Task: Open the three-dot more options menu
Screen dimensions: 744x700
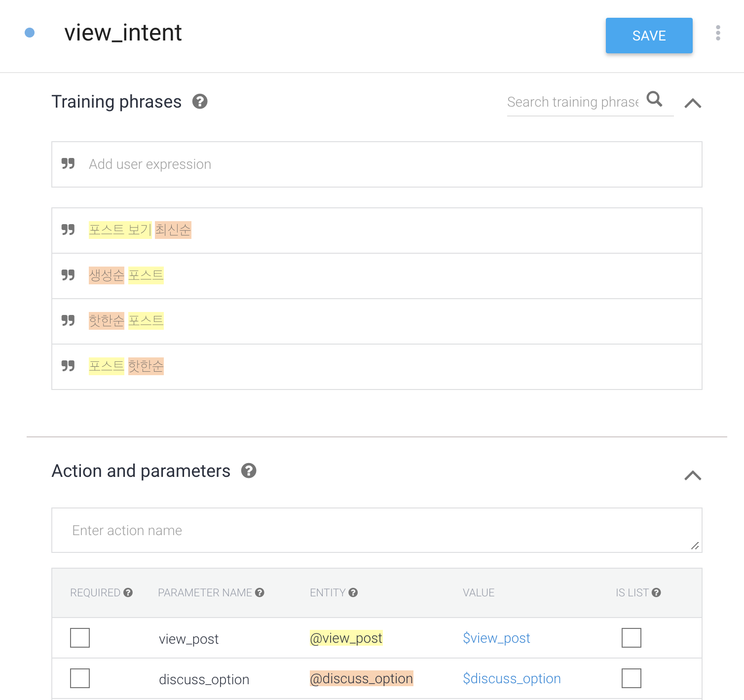Action: (x=718, y=33)
